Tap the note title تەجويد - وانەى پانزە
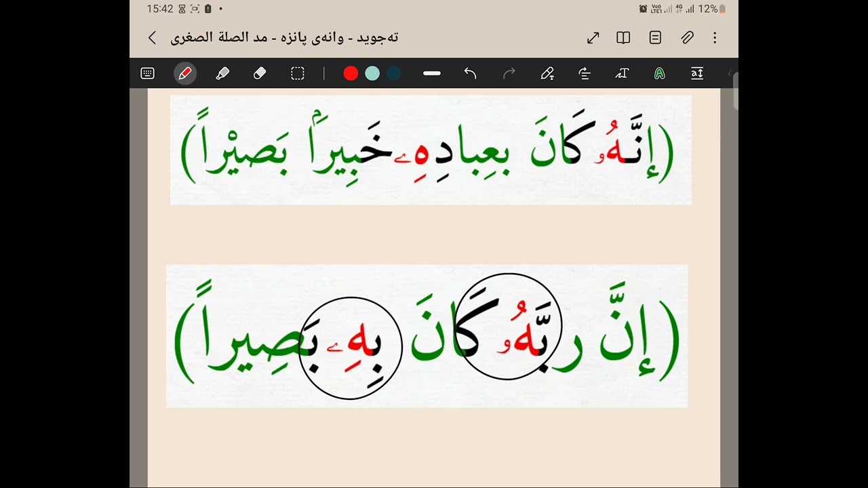868x488 pixels. (x=285, y=38)
